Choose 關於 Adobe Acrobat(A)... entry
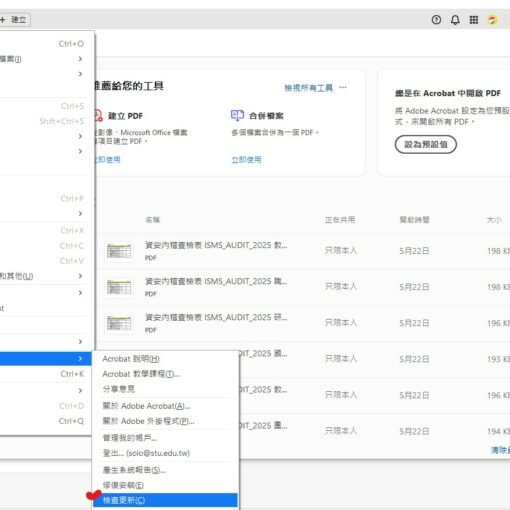The width and height of the screenshot is (510, 510). point(166,406)
